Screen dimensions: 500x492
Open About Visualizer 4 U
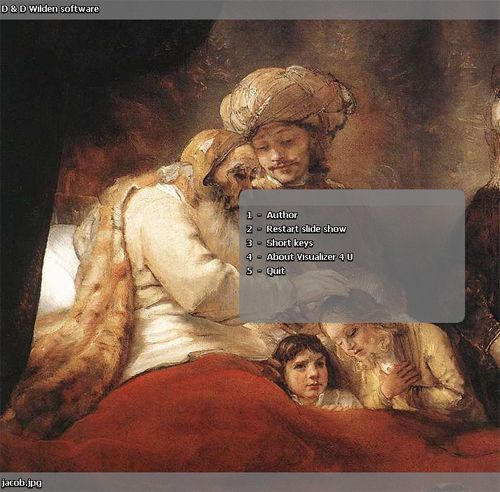[309, 257]
